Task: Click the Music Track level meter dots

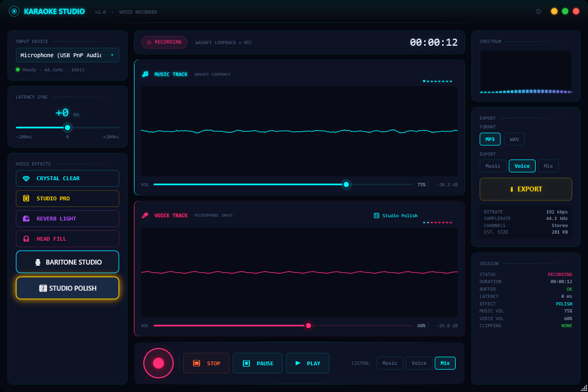Action: 438,81
